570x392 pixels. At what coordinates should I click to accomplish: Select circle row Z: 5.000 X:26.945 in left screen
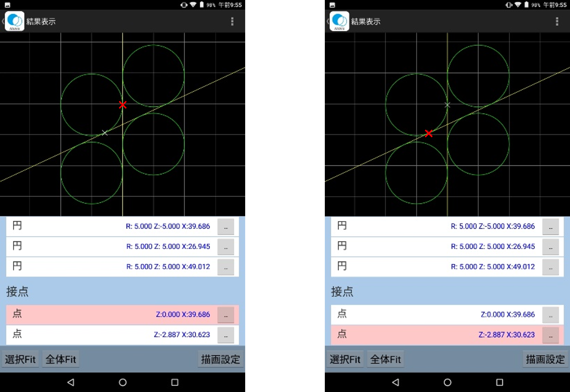(x=122, y=247)
